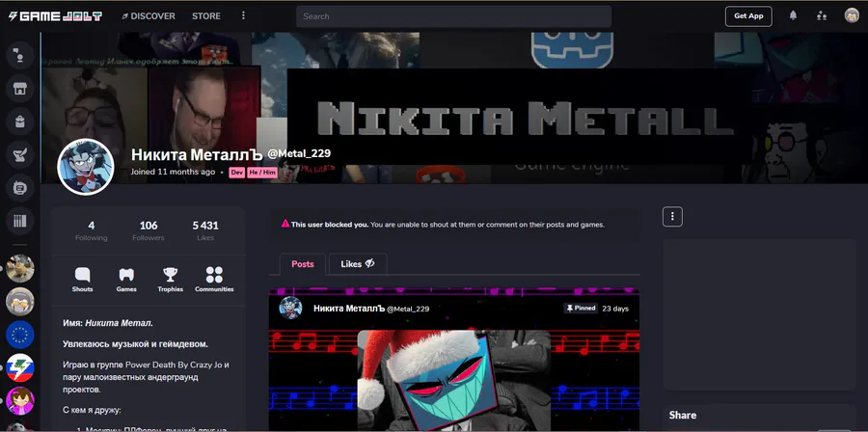Open the friends list icon
The width and height of the screenshot is (868, 432).
(822, 16)
